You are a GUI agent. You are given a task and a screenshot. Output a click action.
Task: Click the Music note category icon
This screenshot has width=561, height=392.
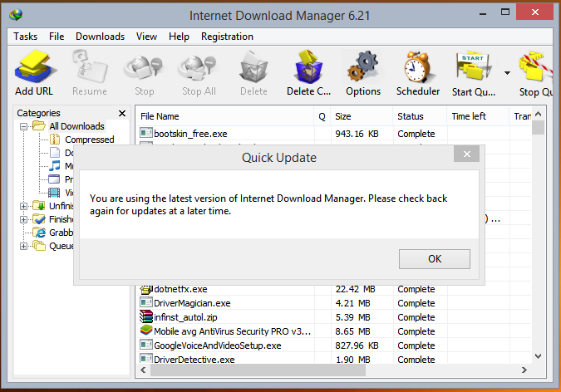54,165
